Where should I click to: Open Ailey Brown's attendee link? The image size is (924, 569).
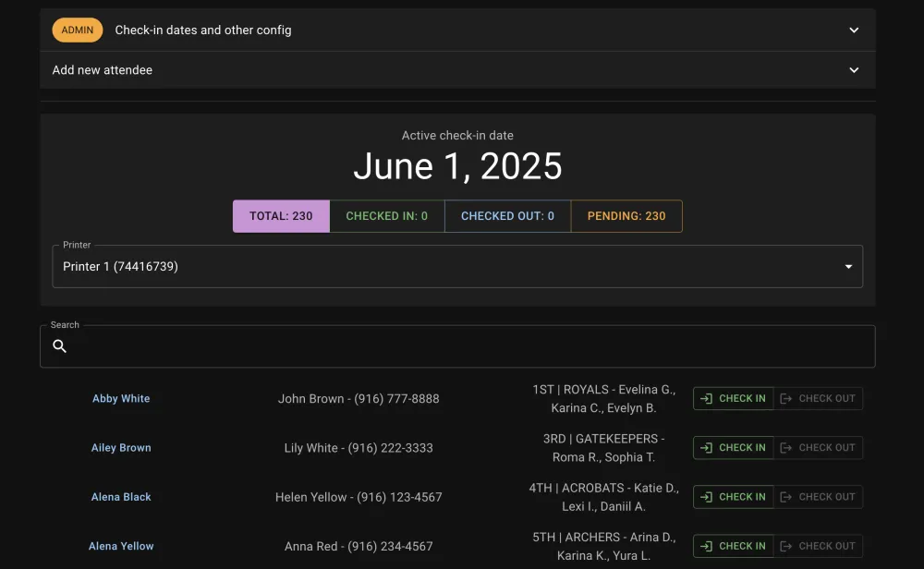(x=121, y=448)
